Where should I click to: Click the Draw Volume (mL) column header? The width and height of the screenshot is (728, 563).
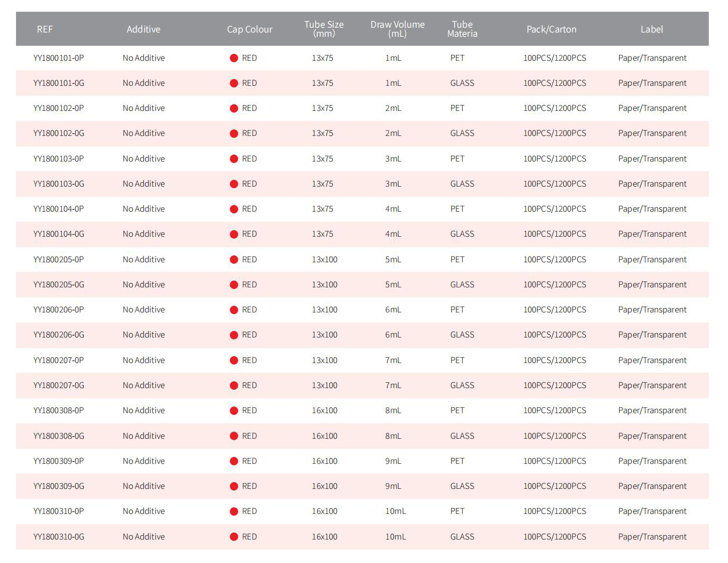(x=398, y=29)
